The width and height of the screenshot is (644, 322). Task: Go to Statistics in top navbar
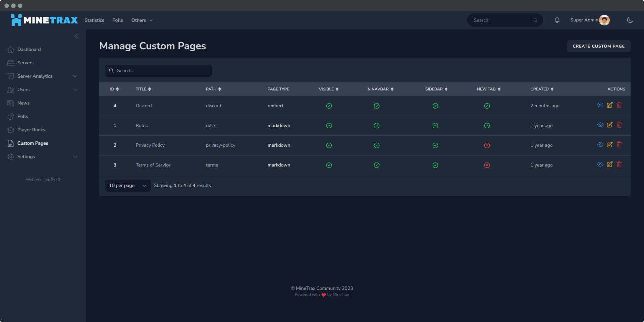[x=94, y=20]
